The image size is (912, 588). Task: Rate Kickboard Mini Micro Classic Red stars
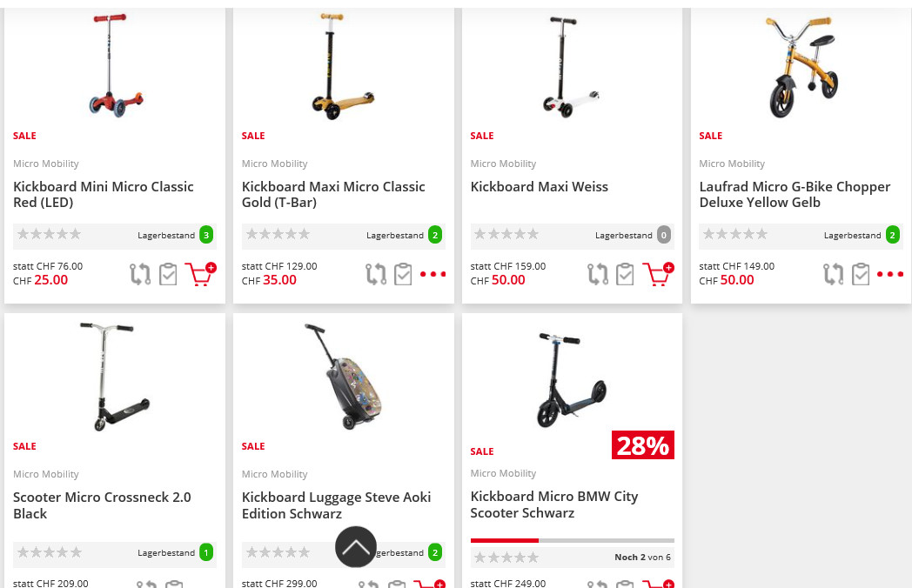(50, 234)
